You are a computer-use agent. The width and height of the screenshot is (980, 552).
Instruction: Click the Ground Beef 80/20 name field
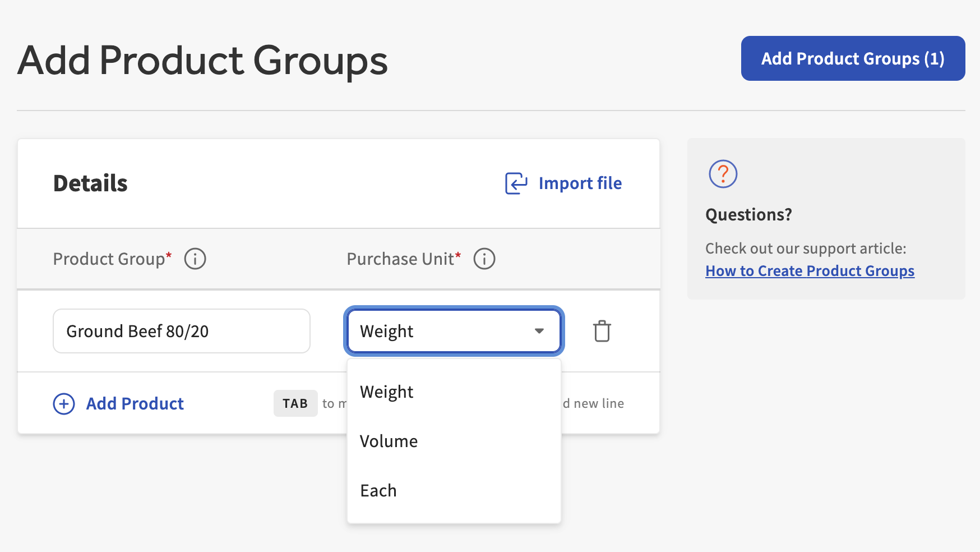[x=181, y=331]
